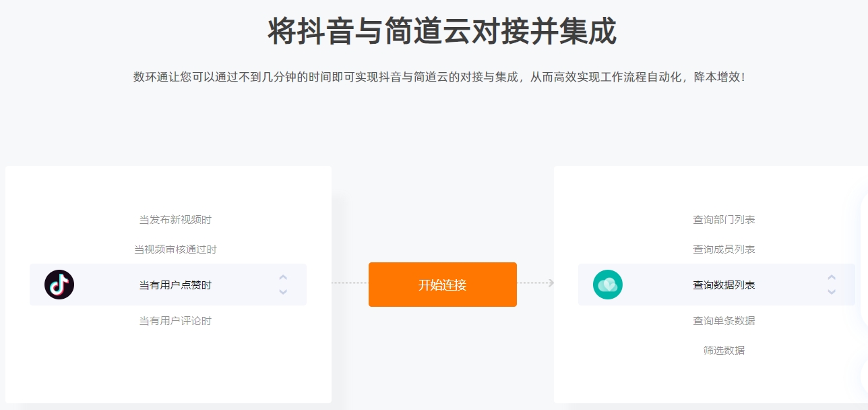Image resolution: width=868 pixels, height=410 pixels.
Task: Click the up chevron in the Jiandaoyun action selector
Action: coord(832,277)
